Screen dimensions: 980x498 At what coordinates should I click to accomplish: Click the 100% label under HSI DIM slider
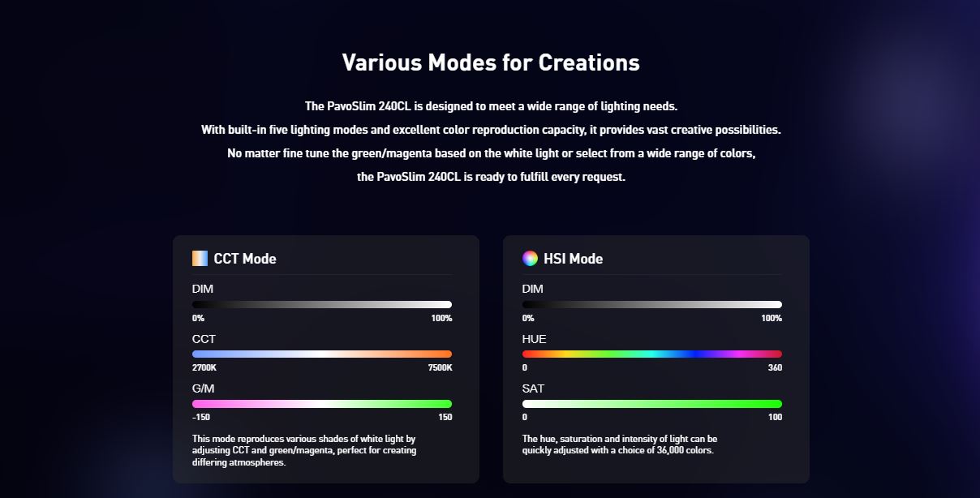(772, 319)
